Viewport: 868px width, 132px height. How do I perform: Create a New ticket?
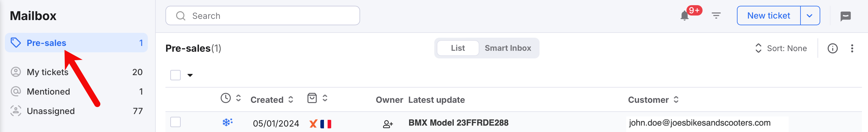[768, 16]
